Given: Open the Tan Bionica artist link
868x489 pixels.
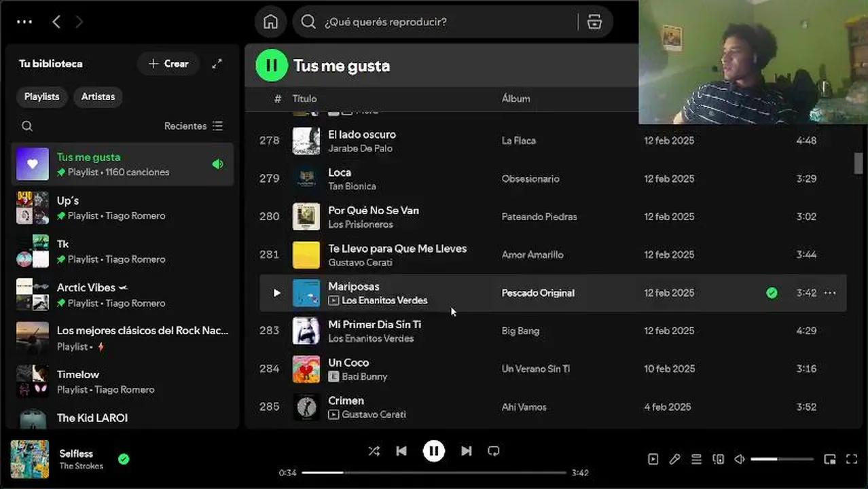Looking at the screenshot, I should coord(352,186).
